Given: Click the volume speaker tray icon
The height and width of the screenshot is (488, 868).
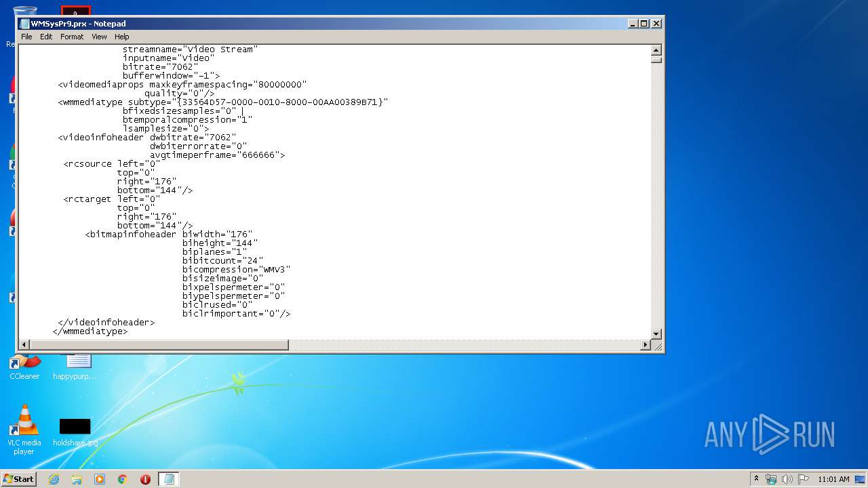Looking at the screenshot, I should 788,479.
